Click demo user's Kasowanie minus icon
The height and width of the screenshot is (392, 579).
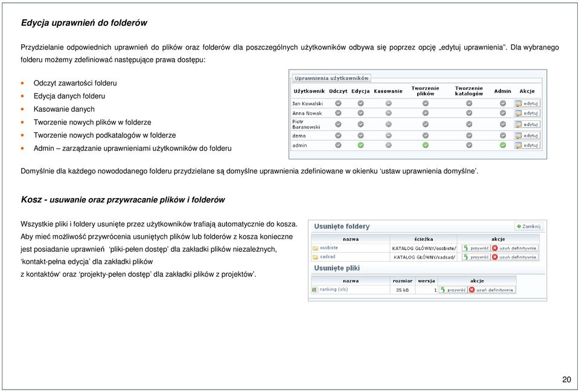[x=388, y=135]
